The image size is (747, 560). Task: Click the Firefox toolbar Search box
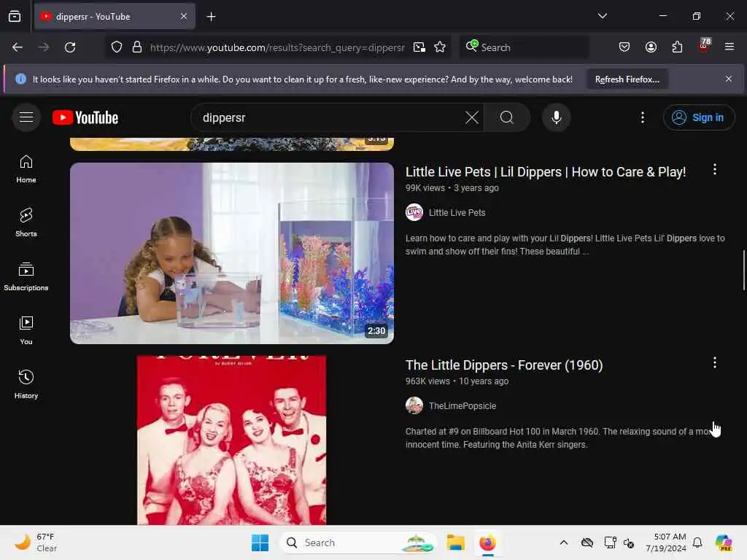524,47
